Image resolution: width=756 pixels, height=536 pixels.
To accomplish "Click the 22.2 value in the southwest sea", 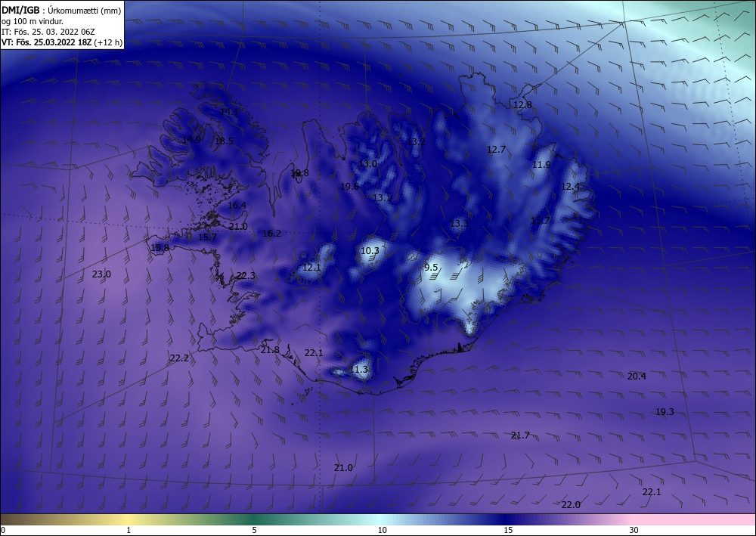I will click(x=179, y=358).
